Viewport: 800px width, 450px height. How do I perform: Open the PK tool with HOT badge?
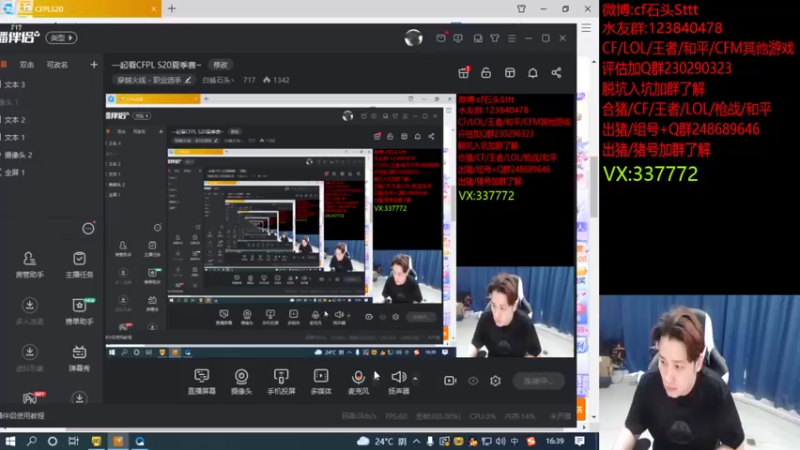(x=31, y=397)
